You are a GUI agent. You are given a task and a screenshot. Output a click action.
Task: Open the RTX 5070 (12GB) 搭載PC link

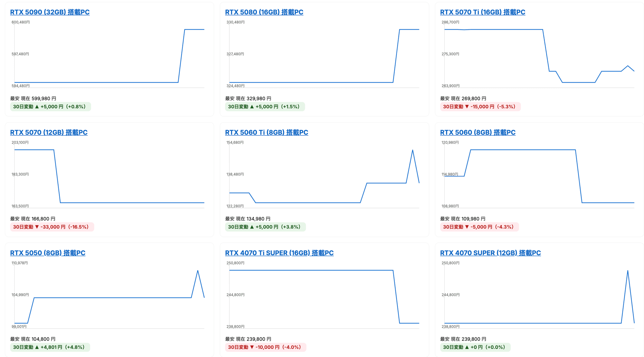click(x=49, y=133)
